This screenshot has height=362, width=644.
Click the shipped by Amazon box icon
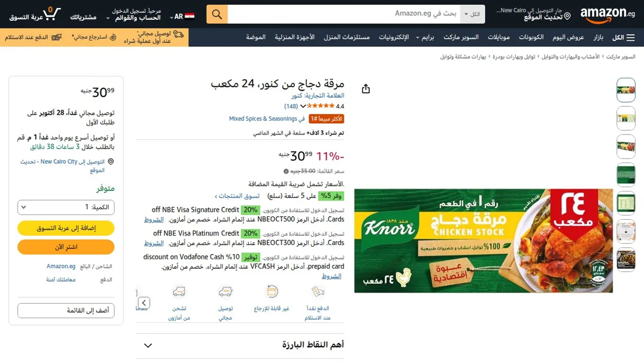coord(179,292)
